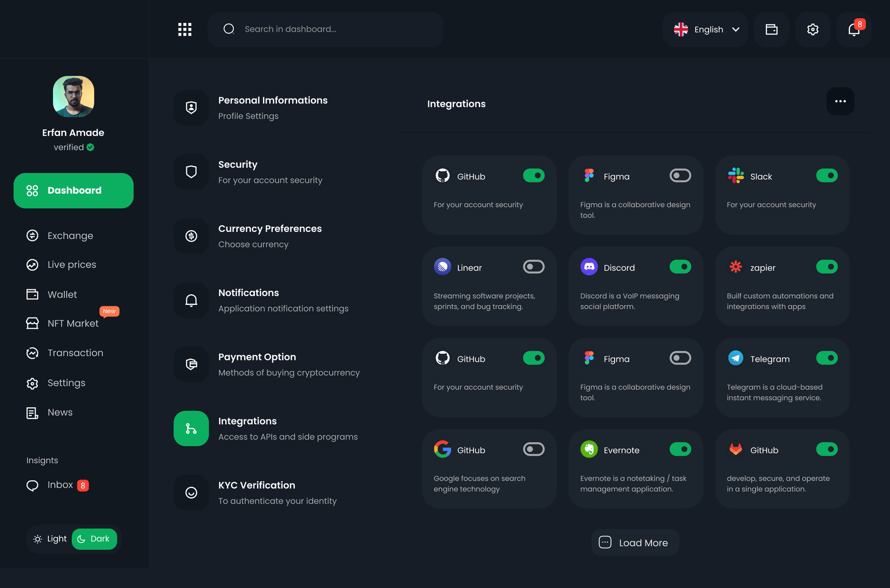The width and height of the screenshot is (890, 588).
Task: Open settings gear in top bar
Action: point(813,29)
